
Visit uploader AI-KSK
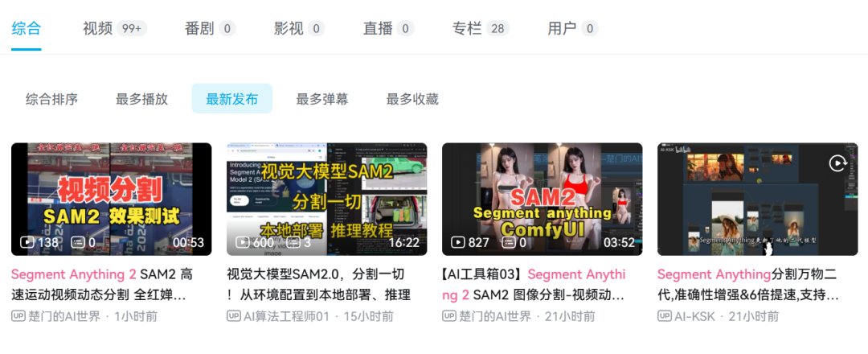click(694, 316)
